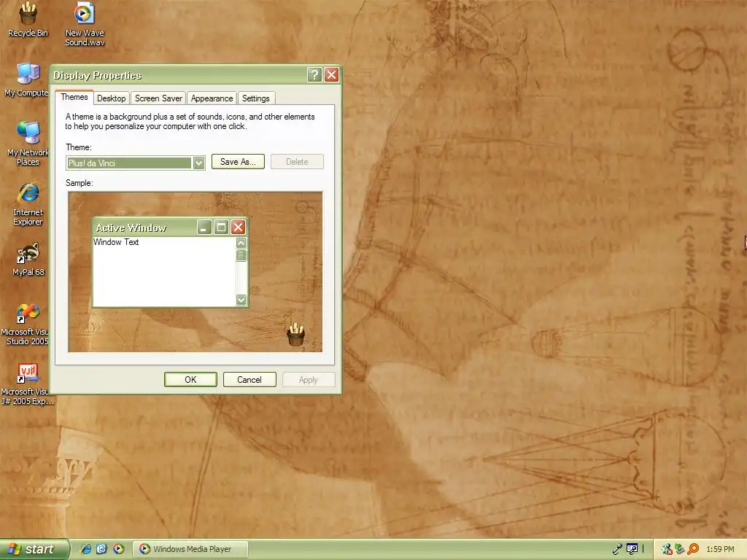Open the Appearance tab
747x560 pixels.
click(x=212, y=98)
